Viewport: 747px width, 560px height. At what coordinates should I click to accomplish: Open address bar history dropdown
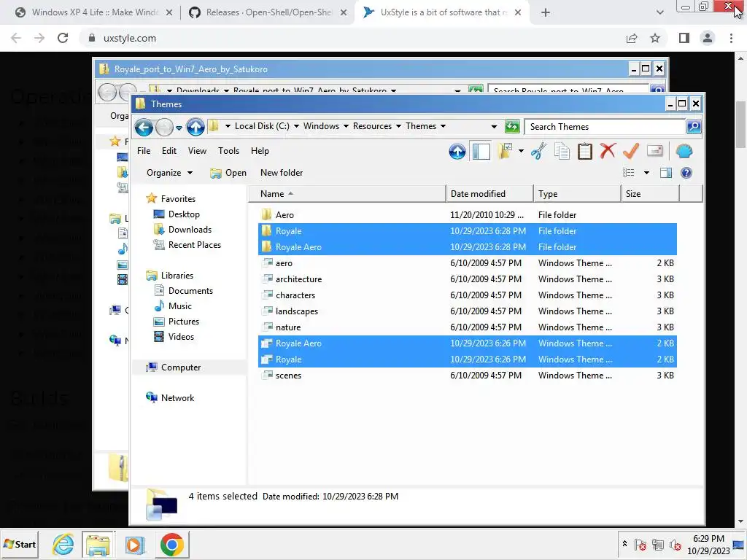pos(494,127)
